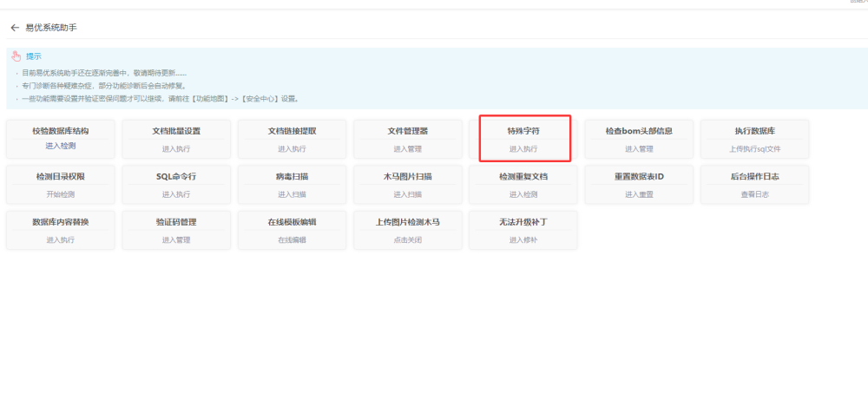Select the 木马图片扫描 card title
The image size is (868, 393).
(x=407, y=177)
